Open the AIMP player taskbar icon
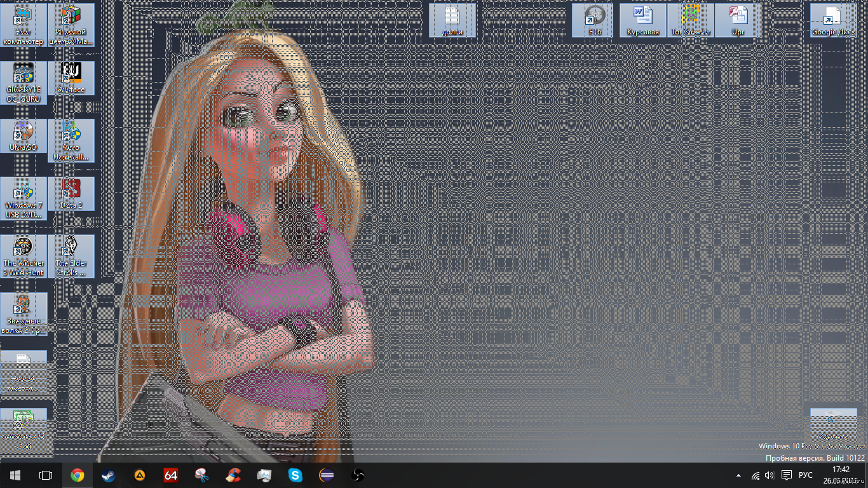This screenshot has width=868, height=488. click(139, 475)
